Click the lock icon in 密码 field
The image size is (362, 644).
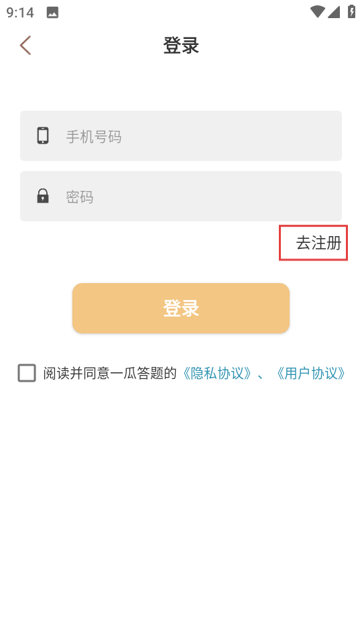coord(43,196)
